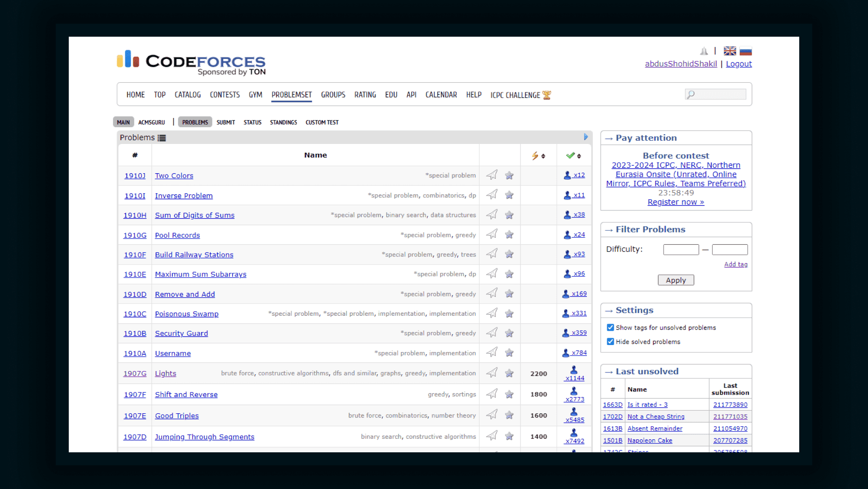Click the minimum difficulty input field
868x489 pixels.
click(681, 249)
